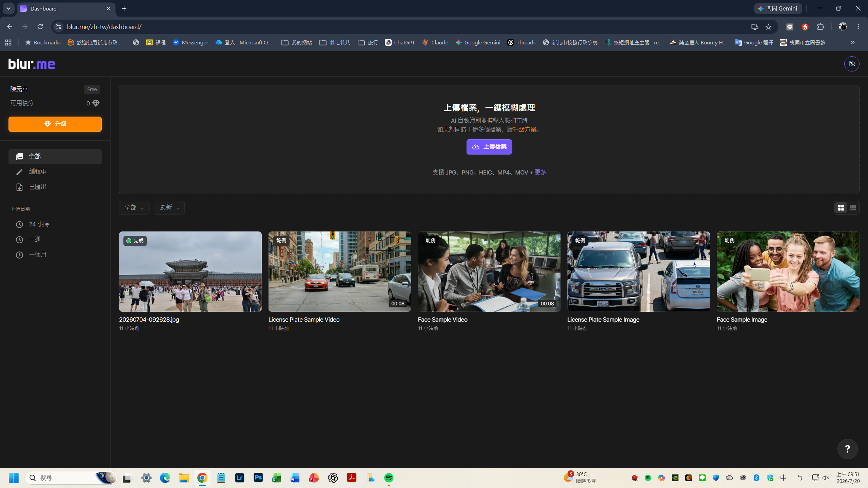This screenshot has width=868, height=488.
Task: Open the Adobe Acrobat taskbar icon
Action: coord(351,478)
